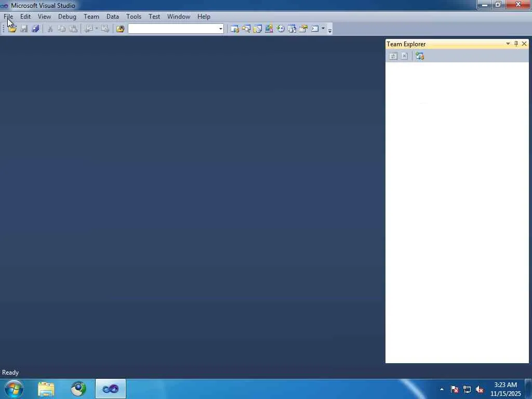
Task: Open Toolbar Options at end of toolbar
Action: pos(330,30)
